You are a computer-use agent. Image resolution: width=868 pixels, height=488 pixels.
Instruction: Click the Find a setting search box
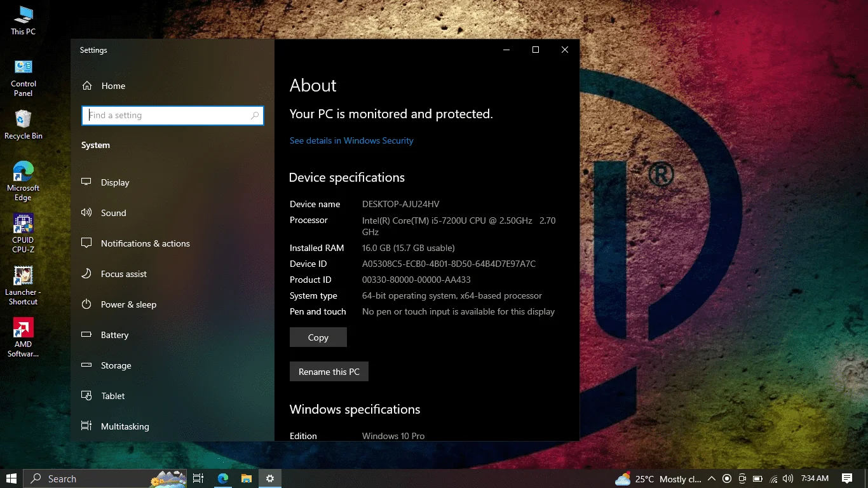click(172, 115)
